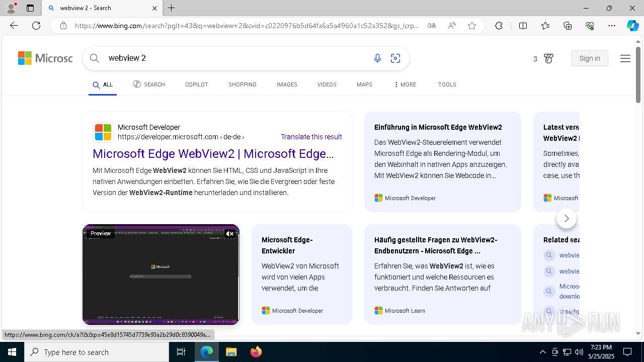Click the Microsoft logo on Bing
644x362 pixels.
(45, 58)
